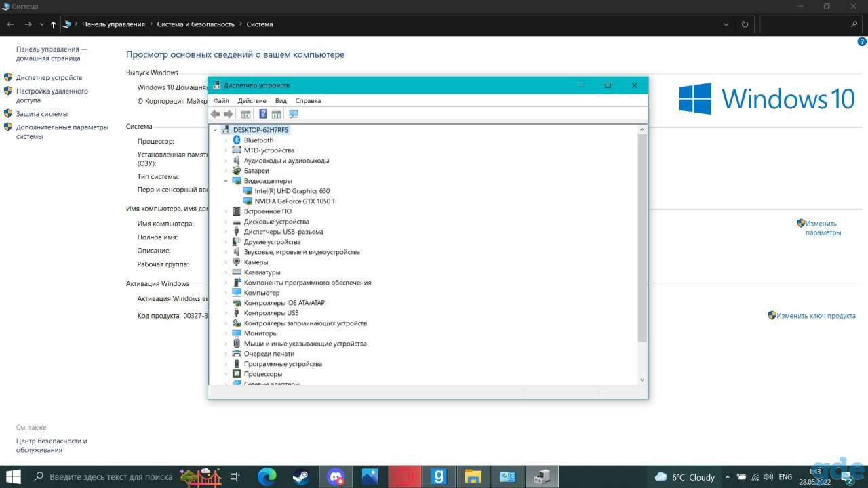868x488 pixels.
Task: Select Intel(R) UHD Graphics 630 device
Action: [292, 191]
